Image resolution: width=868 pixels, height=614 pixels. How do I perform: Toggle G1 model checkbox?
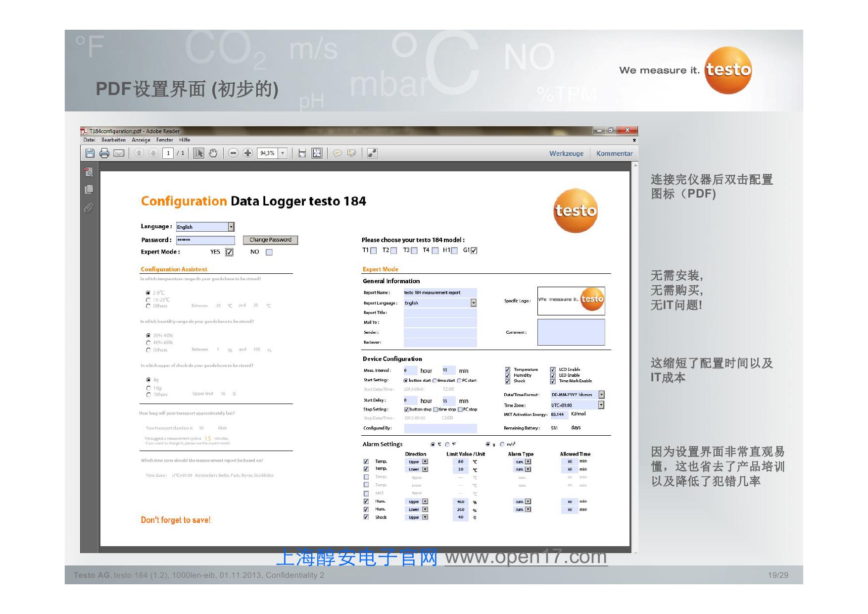474,251
